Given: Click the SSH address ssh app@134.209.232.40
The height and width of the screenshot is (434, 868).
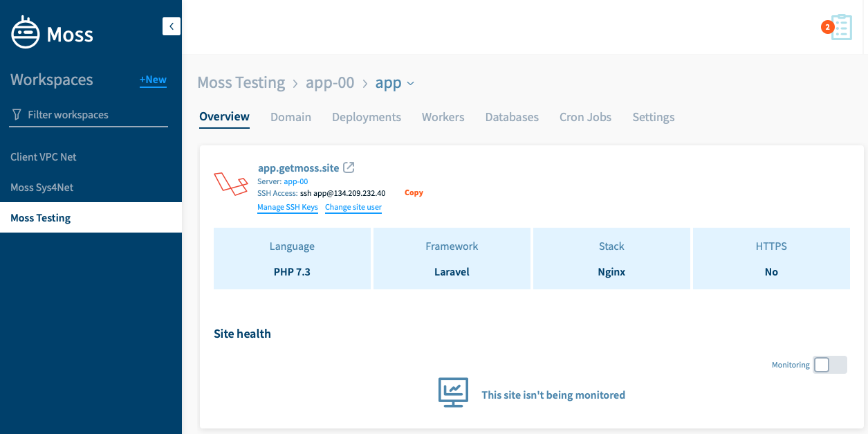Looking at the screenshot, I should coord(342,193).
